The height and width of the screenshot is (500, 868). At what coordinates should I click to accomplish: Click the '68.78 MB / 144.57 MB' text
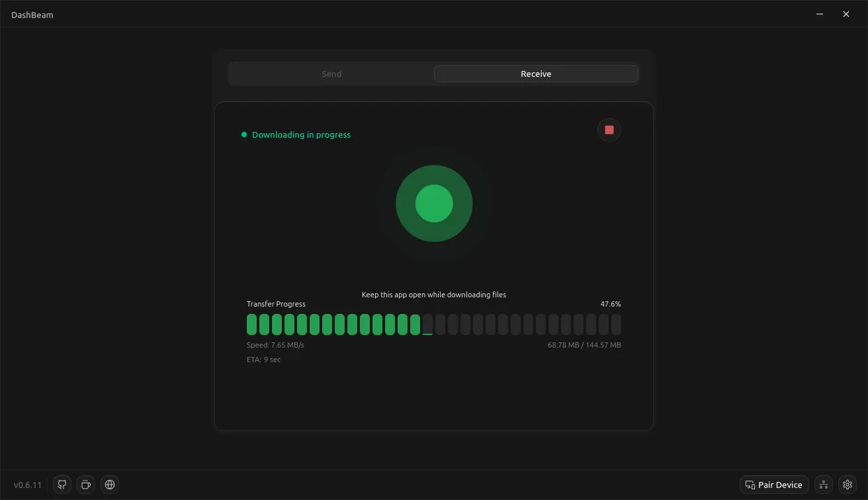coord(585,345)
